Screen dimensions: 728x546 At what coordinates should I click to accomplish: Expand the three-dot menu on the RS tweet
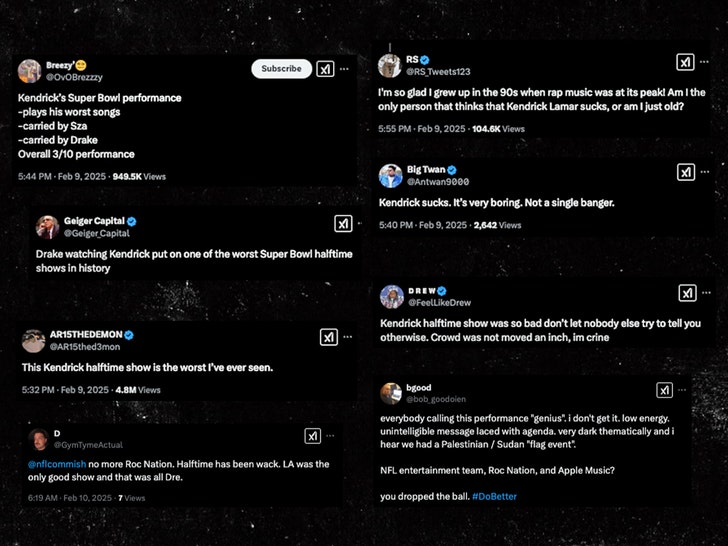tap(704, 63)
